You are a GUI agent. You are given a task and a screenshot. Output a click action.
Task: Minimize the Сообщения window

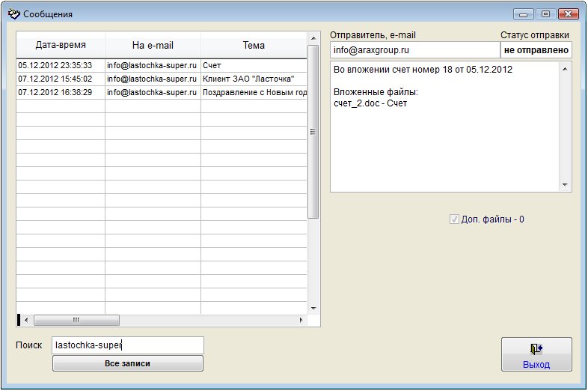click(524, 14)
